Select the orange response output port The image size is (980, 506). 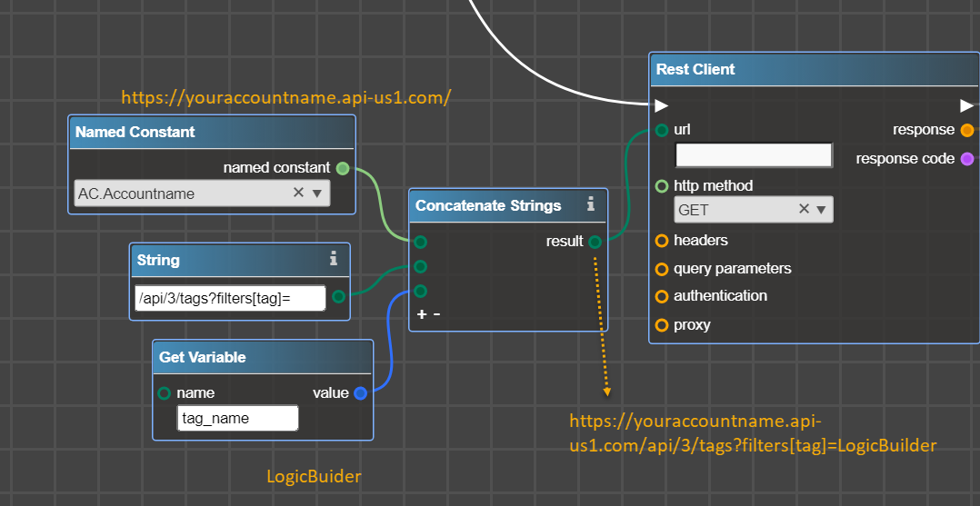[x=967, y=130]
